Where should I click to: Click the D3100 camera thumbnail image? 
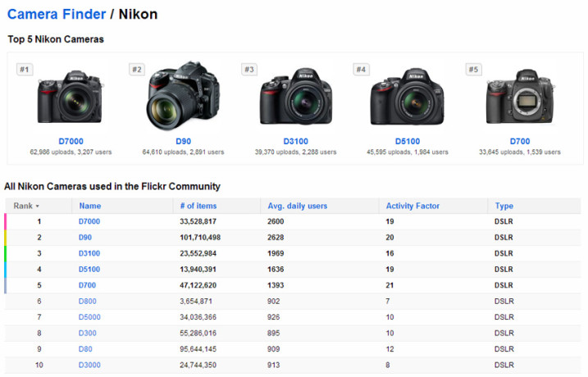pos(296,97)
